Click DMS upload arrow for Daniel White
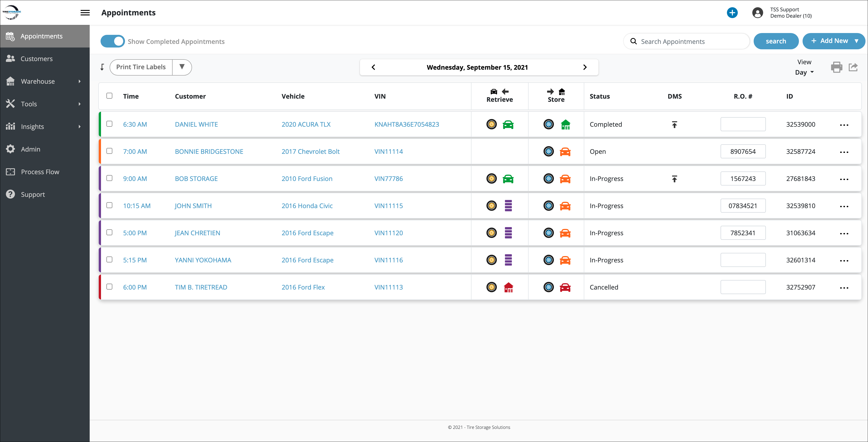 (x=674, y=125)
